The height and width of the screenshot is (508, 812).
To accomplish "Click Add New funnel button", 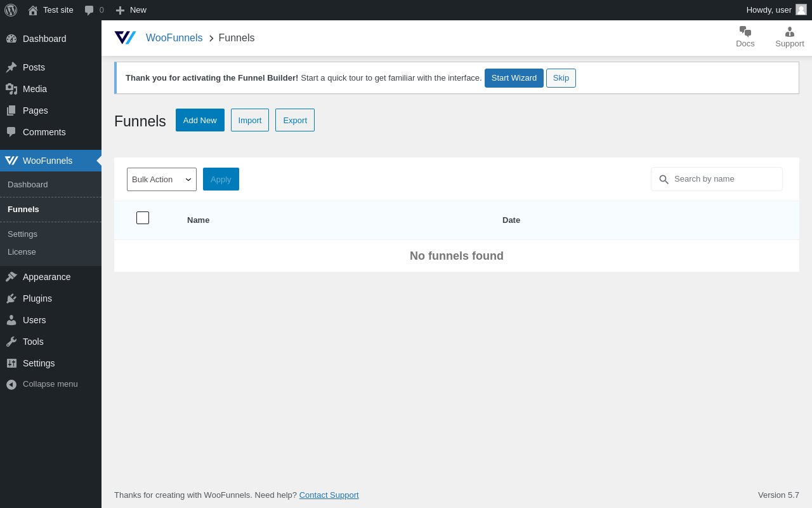I will pos(200,120).
